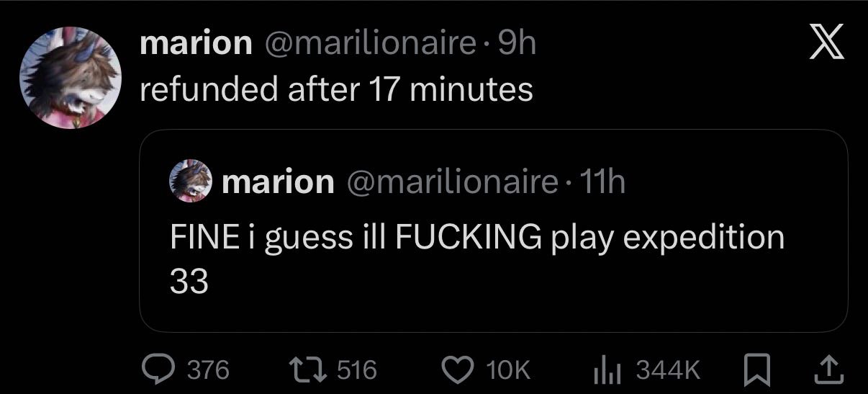
Task: Click the 10K likes count
Action: (x=508, y=370)
